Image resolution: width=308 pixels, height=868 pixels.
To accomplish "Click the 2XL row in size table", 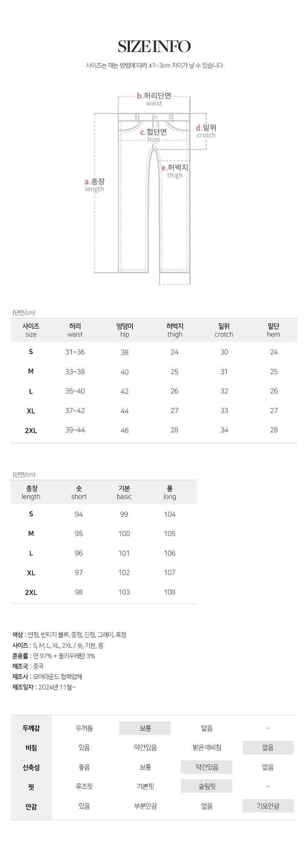I will point(31,431).
